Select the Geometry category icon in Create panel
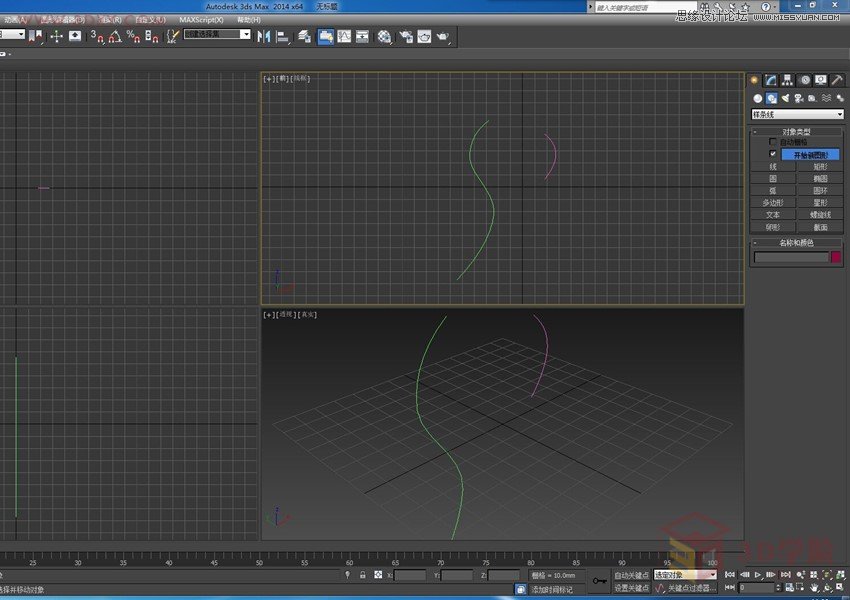Viewport: 850px width, 600px height. click(x=756, y=96)
